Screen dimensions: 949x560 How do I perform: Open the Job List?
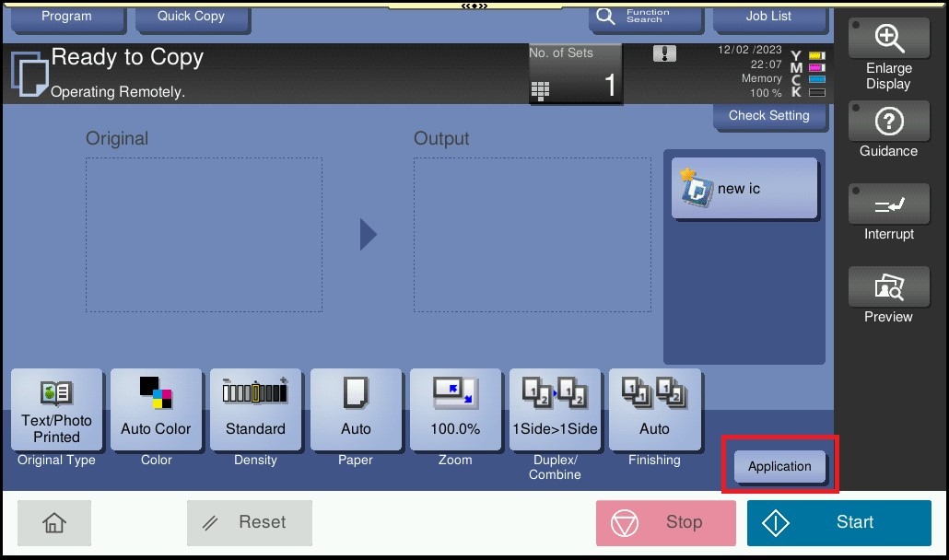tap(768, 16)
